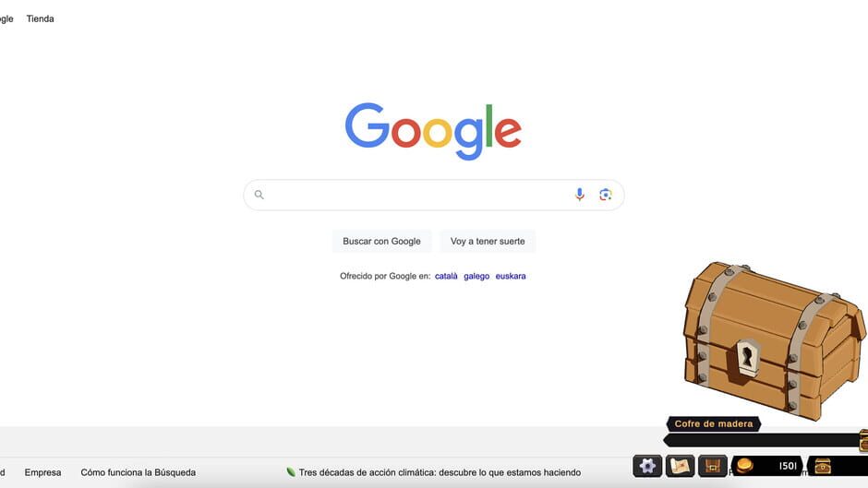Open Cómo funciona la Búsqueda link
The width and height of the screenshot is (868, 488).
[139, 472]
